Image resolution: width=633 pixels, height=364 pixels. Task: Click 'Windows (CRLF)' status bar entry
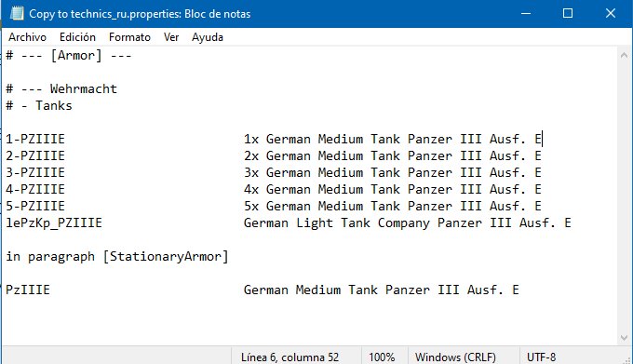pyautogui.click(x=455, y=357)
